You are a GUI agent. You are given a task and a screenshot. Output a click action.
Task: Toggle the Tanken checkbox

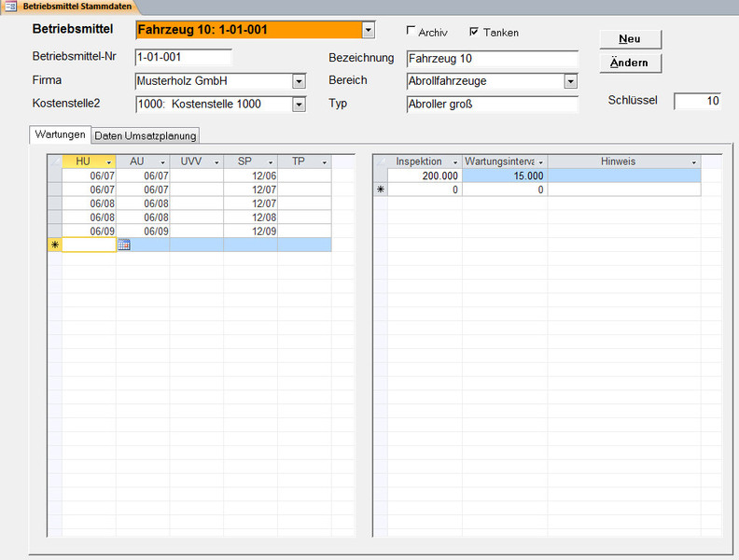[x=474, y=31]
